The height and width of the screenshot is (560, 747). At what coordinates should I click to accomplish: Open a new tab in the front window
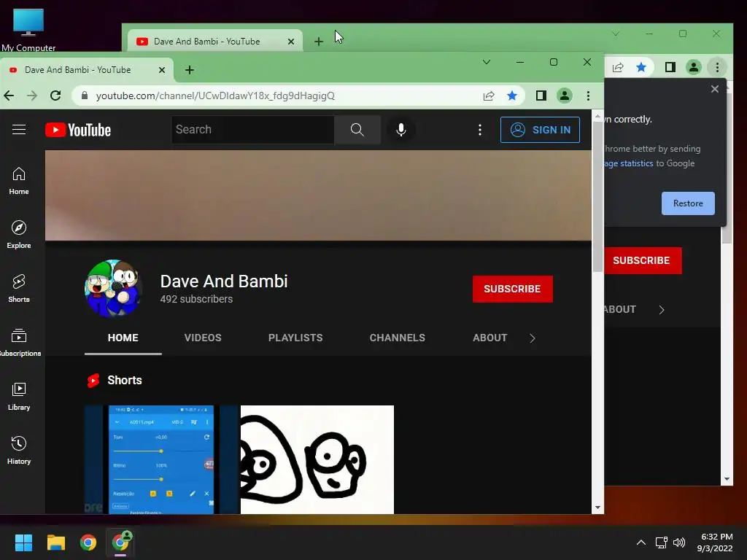point(190,70)
